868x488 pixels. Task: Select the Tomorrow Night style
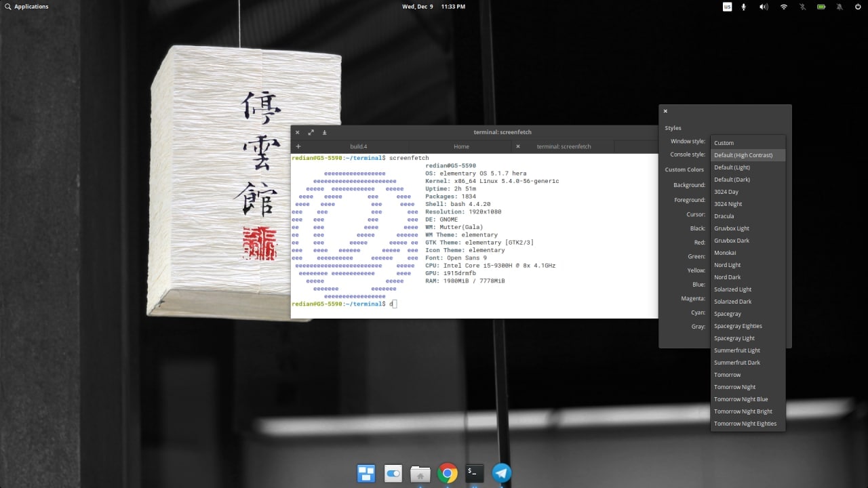748,387
